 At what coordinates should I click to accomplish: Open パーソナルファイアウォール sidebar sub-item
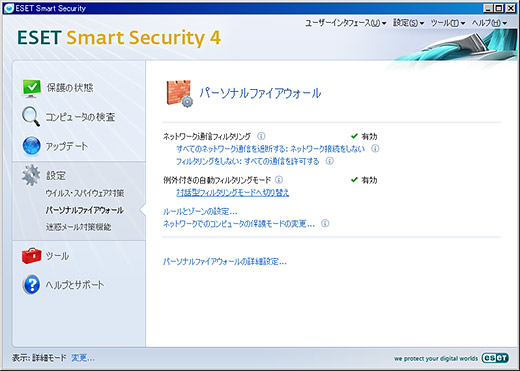(85, 210)
